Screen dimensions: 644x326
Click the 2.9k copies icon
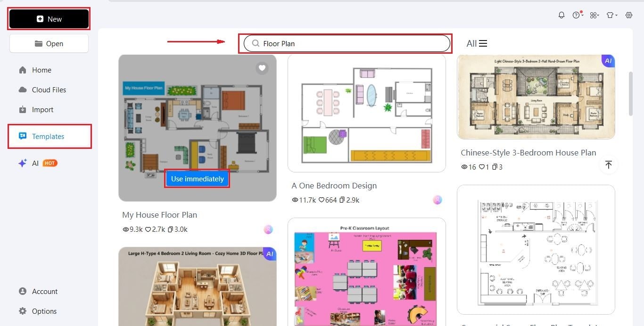coord(342,200)
